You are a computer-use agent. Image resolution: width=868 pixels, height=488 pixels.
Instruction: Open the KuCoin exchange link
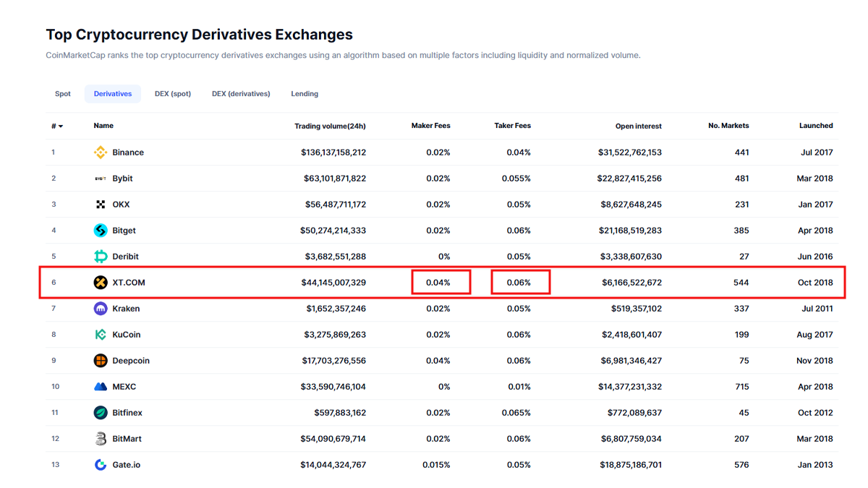click(127, 335)
